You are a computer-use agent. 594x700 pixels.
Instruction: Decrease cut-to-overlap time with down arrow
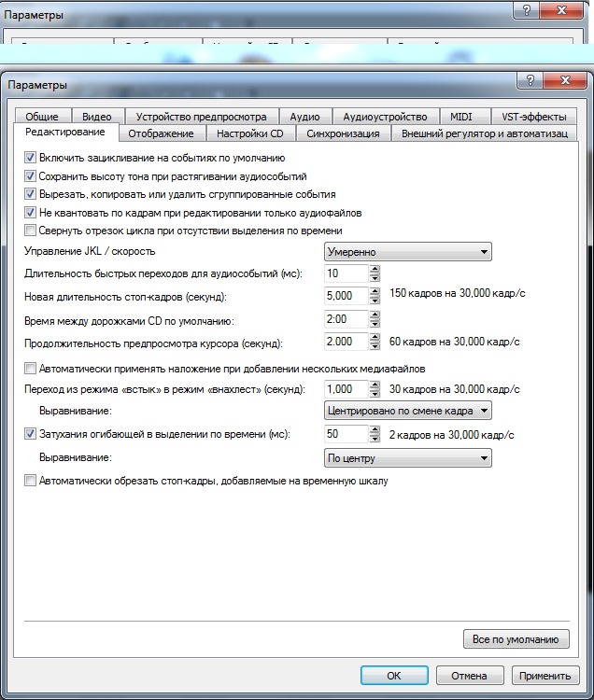[x=375, y=393]
